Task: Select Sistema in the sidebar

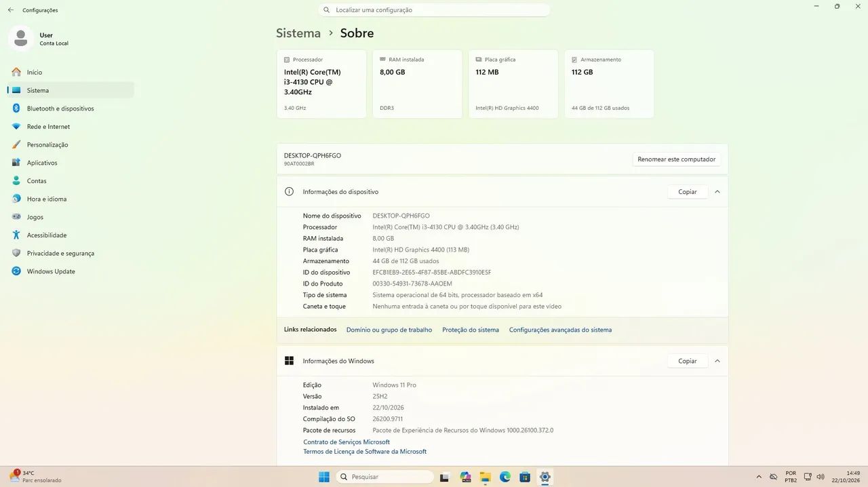Action: [71, 90]
